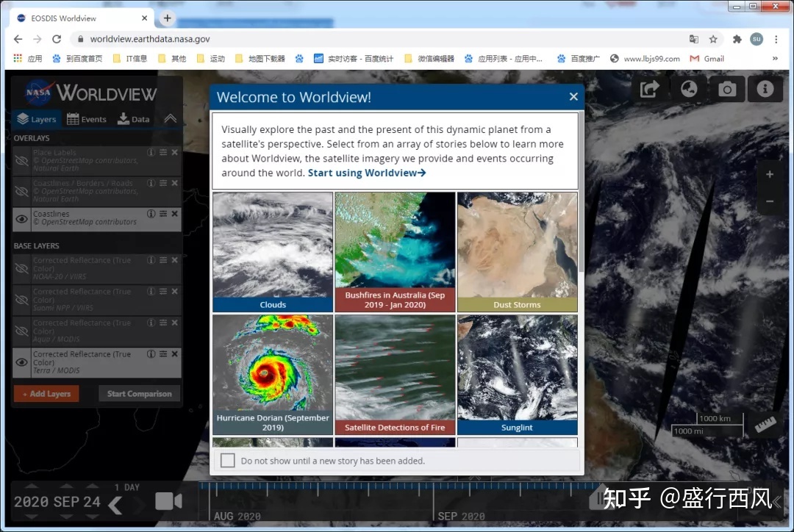Click the Add Layers button
Screen dimensions: 794x532
[x=46, y=393]
